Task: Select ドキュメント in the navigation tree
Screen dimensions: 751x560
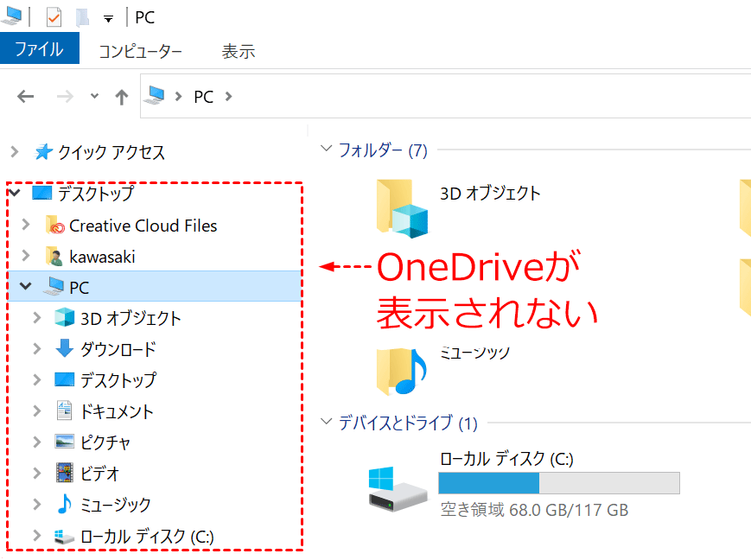Action: (117, 411)
